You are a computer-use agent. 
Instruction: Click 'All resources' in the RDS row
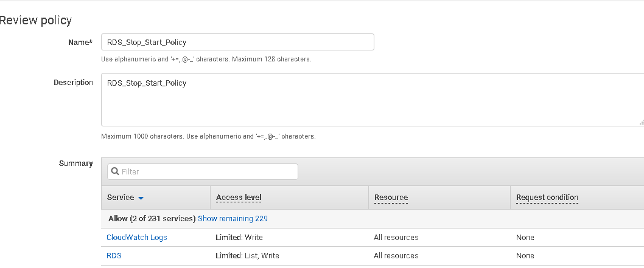(x=396, y=256)
